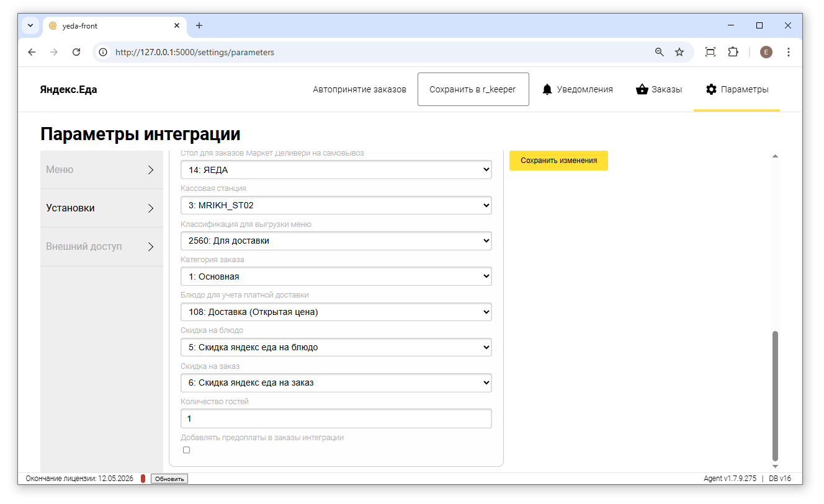
Task: Click the Сохранить в r_keeper button
Action: (473, 89)
